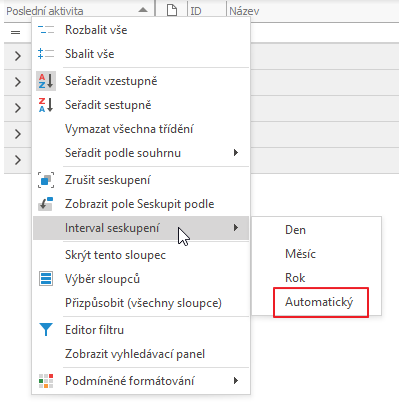Viewport: 399px width, 403px height.
Task: Click the Rozbalit vše expand-all icon
Action: (46, 30)
